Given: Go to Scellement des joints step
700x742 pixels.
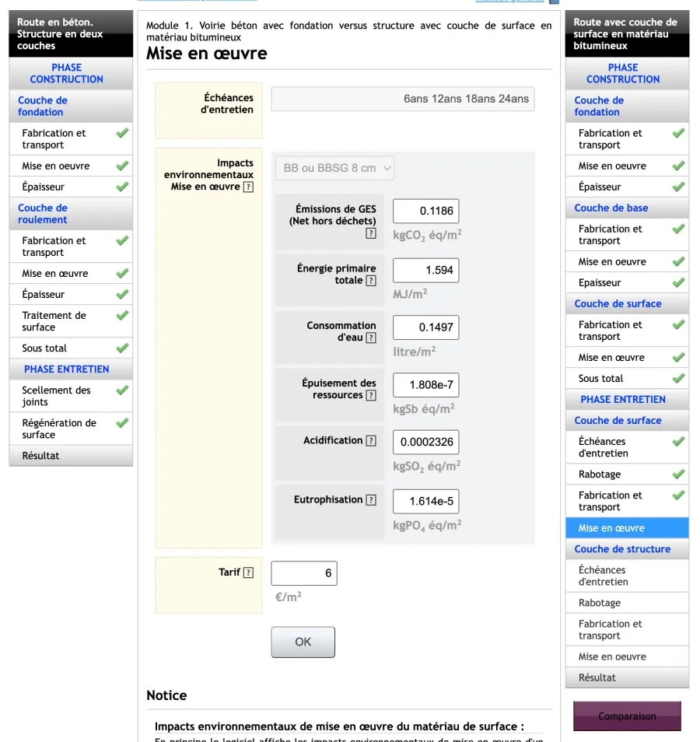Looking at the screenshot, I should (x=71, y=396).
